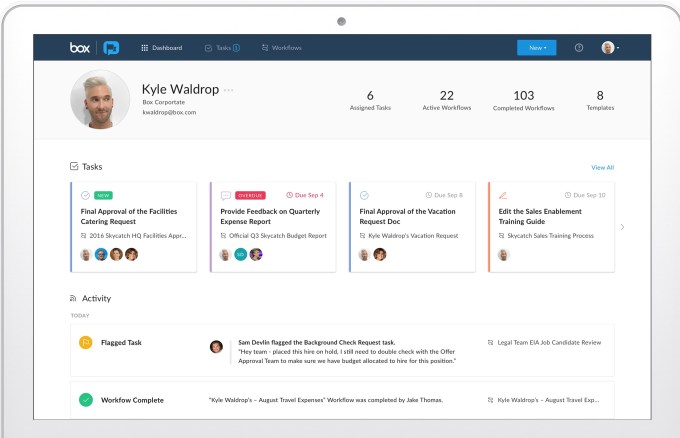This screenshot has width=680, height=438.
Task: Click the Flagged Task label
Action: coord(121,343)
